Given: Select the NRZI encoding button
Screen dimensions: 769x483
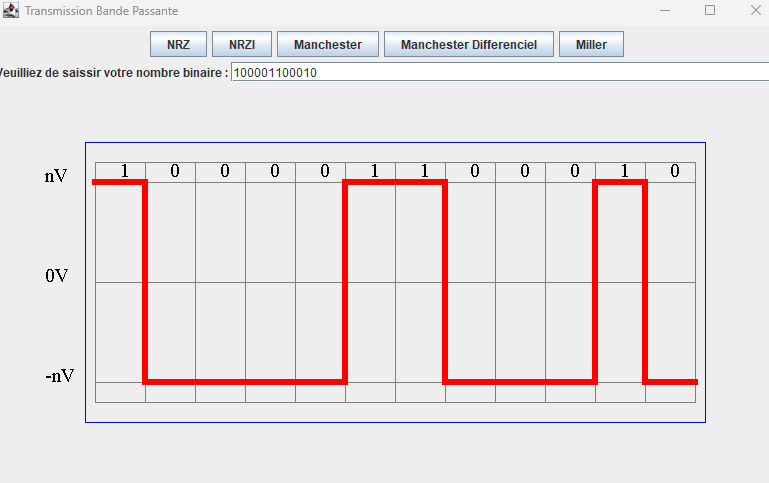Looking at the screenshot, I should [242, 44].
